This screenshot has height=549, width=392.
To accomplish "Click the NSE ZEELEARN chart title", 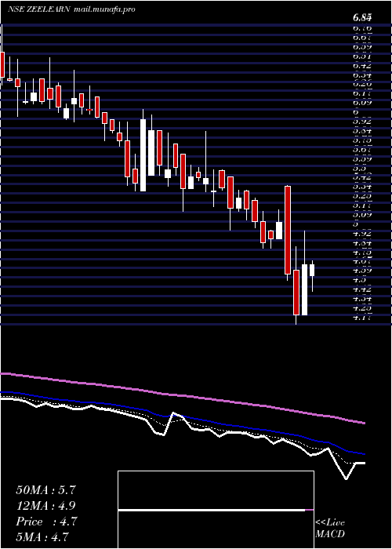I will [39, 9].
